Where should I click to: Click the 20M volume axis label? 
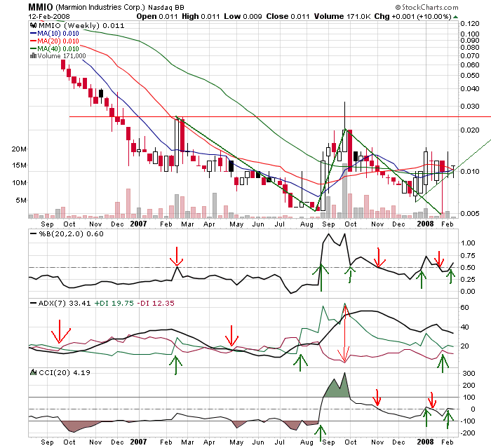click(x=19, y=149)
